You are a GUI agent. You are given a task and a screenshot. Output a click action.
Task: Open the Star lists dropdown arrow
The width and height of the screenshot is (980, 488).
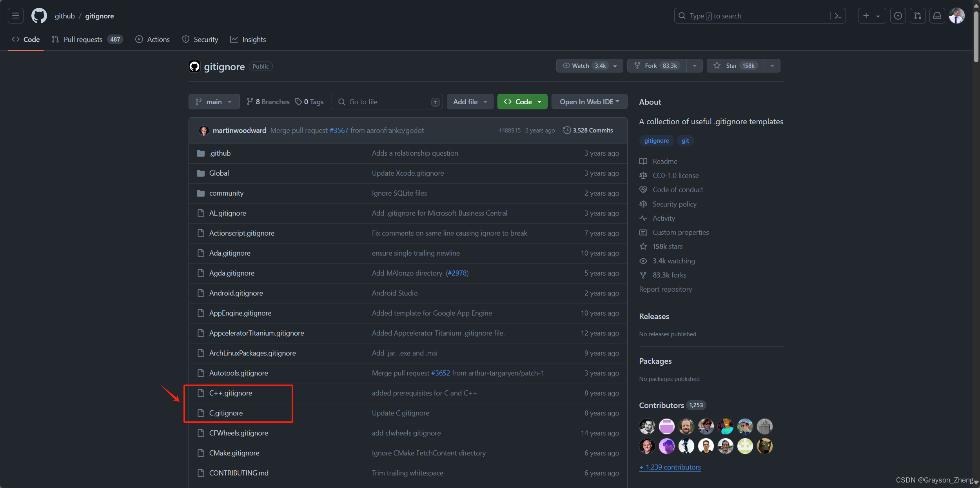tap(772, 66)
